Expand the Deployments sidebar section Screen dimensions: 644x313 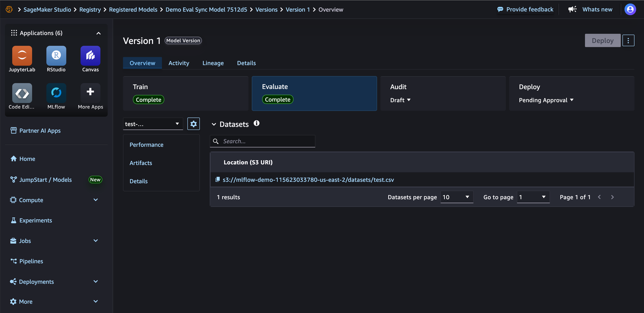pyautogui.click(x=95, y=281)
